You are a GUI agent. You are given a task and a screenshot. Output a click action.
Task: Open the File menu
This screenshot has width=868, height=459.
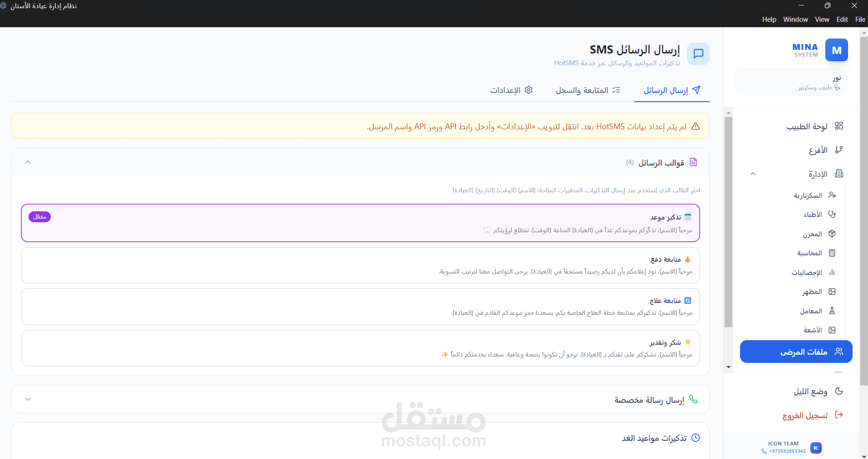pos(860,20)
